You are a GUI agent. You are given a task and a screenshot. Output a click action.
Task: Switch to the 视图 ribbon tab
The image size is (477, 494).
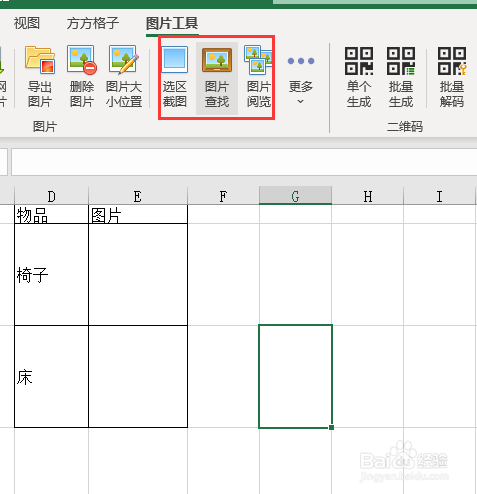pyautogui.click(x=27, y=23)
